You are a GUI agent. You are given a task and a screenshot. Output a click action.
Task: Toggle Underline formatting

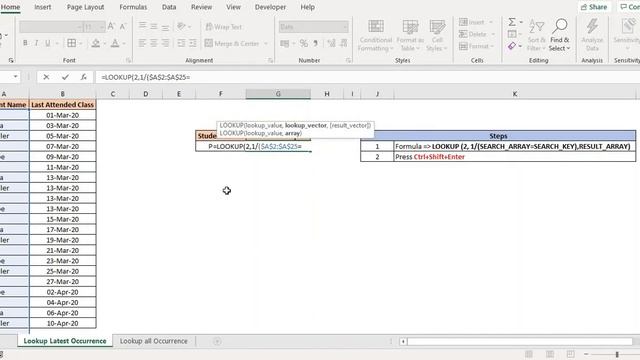48,43
